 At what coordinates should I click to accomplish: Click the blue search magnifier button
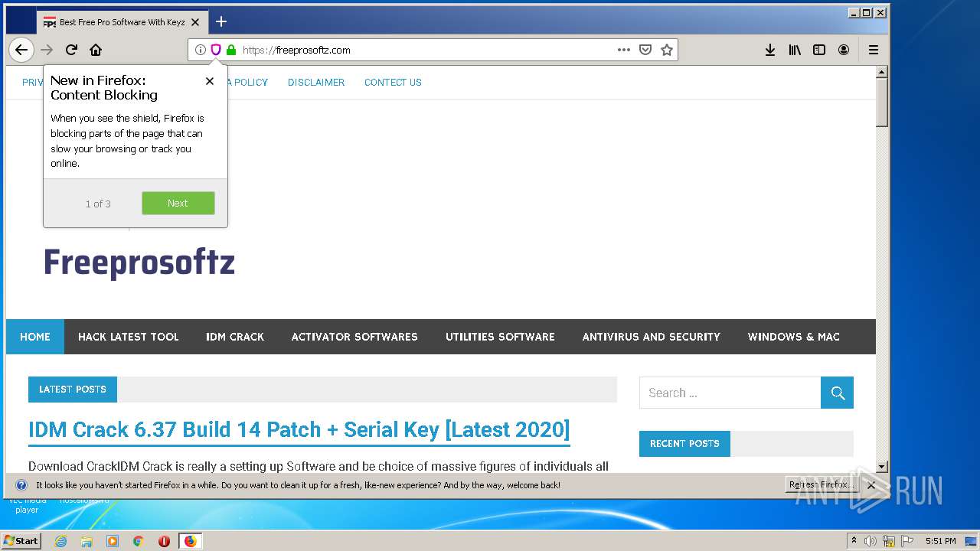pyautogui.click(x=838, y=393)
